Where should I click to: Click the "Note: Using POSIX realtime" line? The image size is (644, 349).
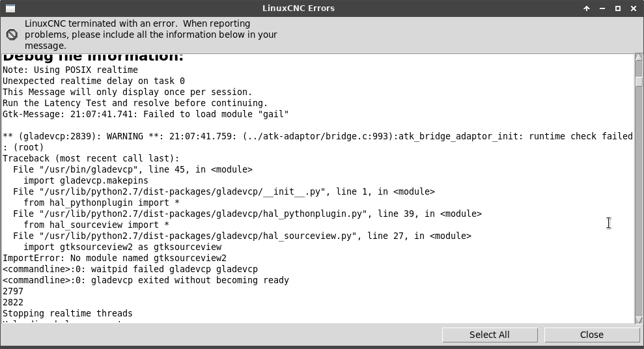click(x=70, y=70)
